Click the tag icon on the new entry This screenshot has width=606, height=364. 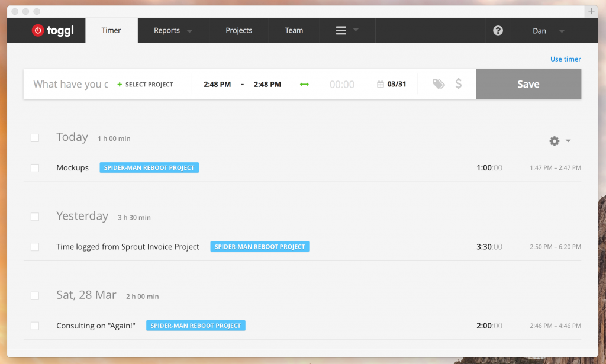point(438,84)
